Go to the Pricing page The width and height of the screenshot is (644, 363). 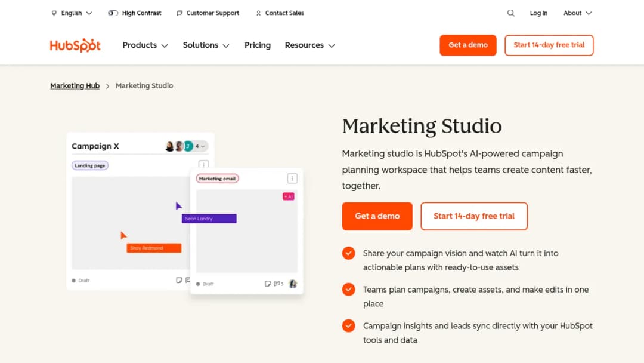tap(258, 45)
